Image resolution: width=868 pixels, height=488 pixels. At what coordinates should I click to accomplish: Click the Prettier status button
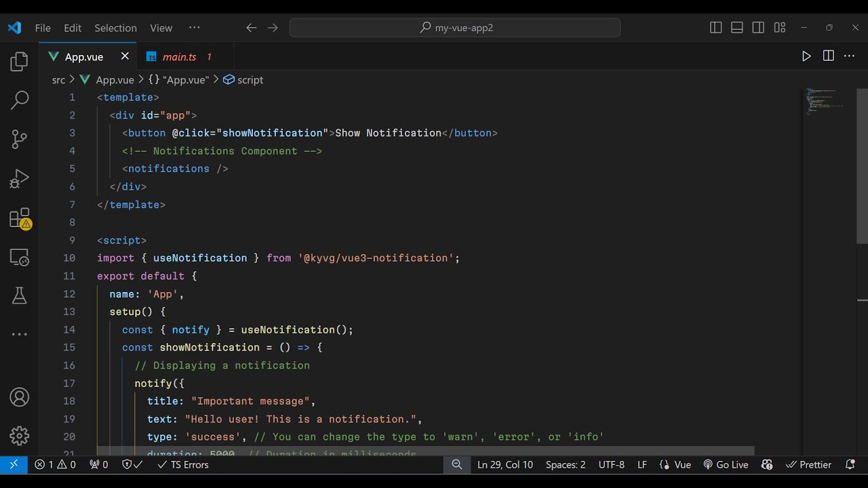809,465
